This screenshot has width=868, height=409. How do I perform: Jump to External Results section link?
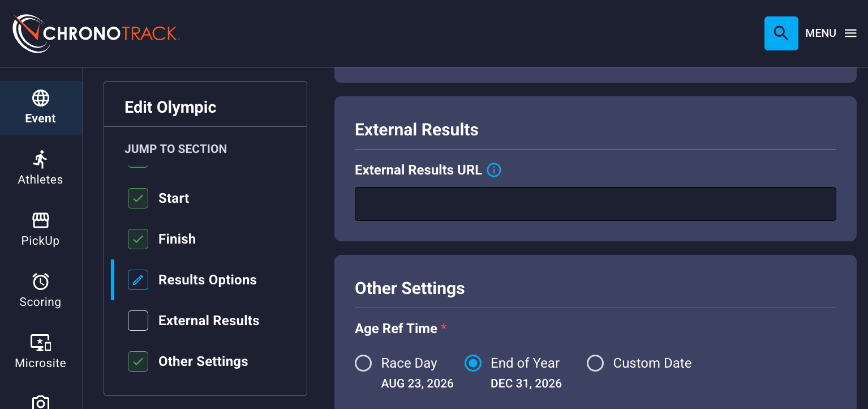[x=209, y=321]
